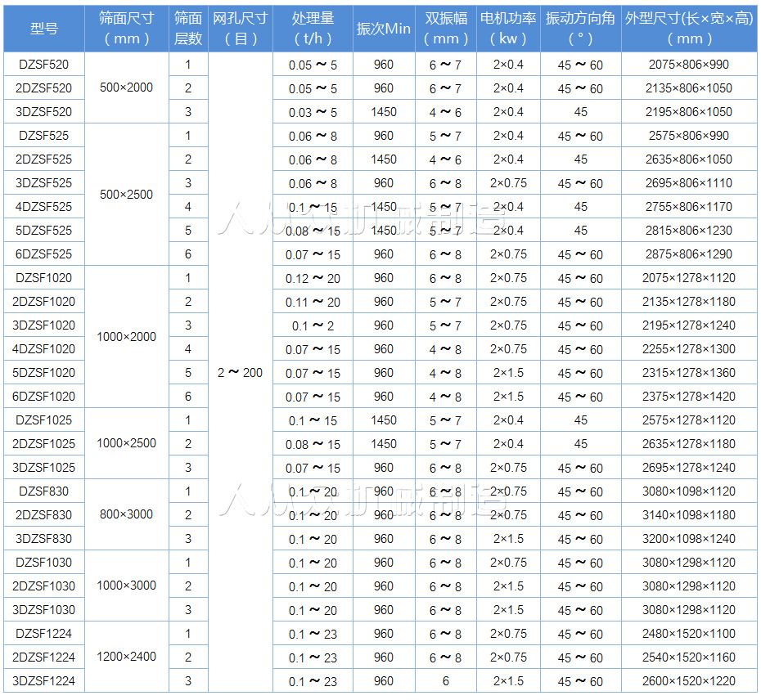
Task: Click the 外型尺寸 header cell
Action: [689, 29]
